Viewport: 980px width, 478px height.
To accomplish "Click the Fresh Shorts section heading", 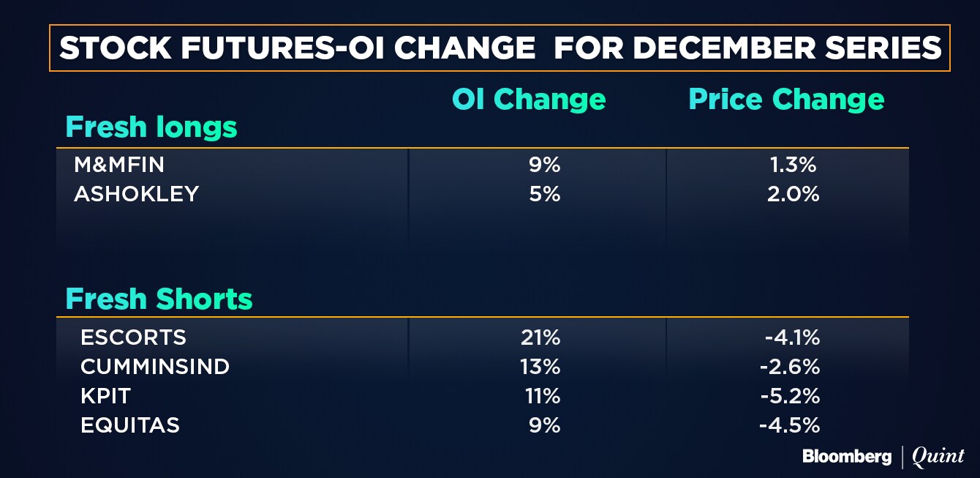I will tap(159, 299).
